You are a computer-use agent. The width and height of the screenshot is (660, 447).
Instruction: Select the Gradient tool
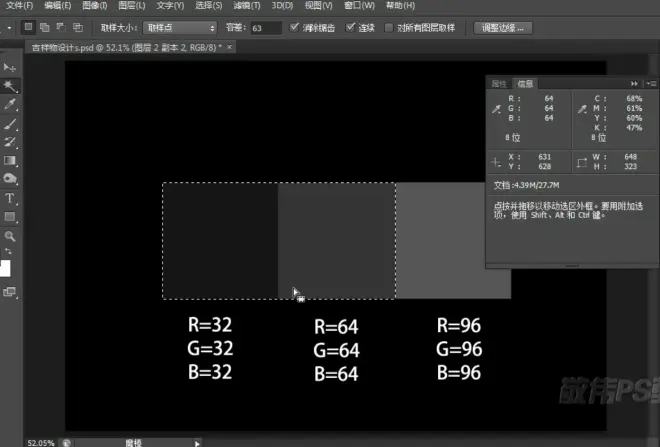click(10, 160)
